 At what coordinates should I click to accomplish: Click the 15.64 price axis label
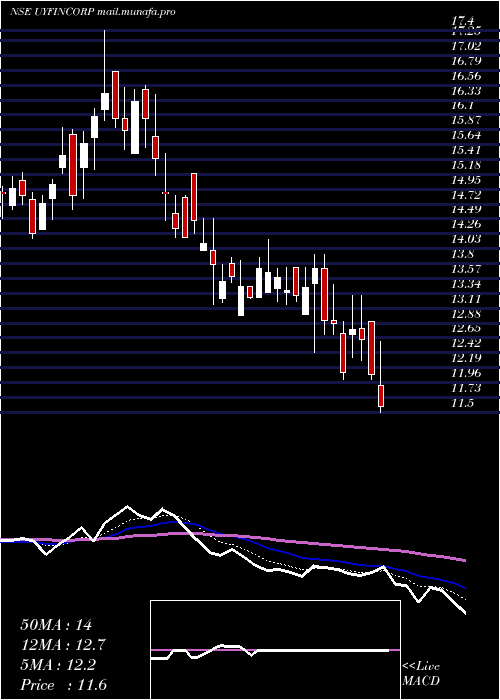(x=466, y=135)
